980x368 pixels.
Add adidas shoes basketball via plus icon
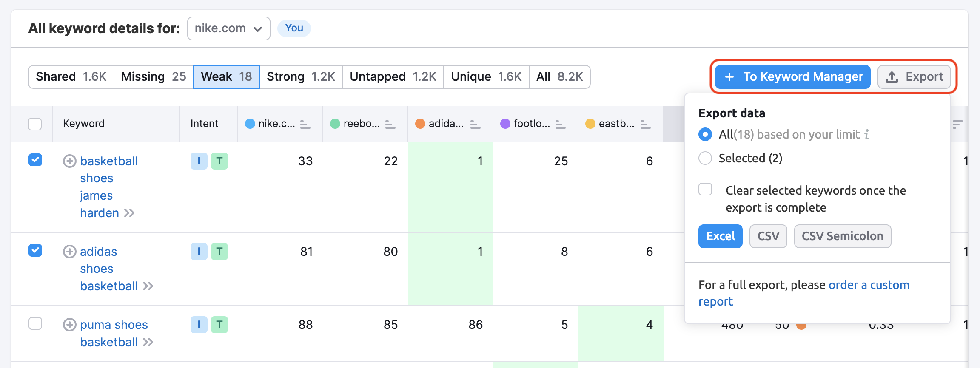pyautogui.click(x=70, y=252)
